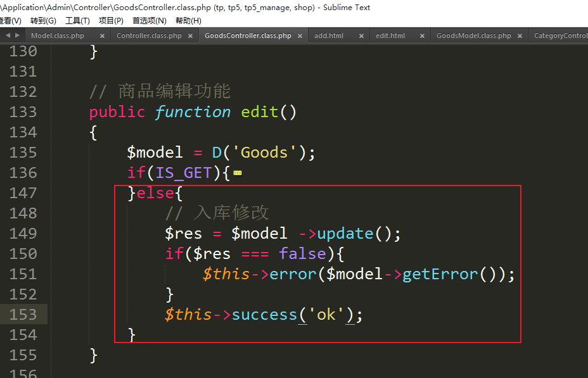The image size is (588, 378).
Task: Open the 首选项(N) menu
Action: (x=150, y=21)
